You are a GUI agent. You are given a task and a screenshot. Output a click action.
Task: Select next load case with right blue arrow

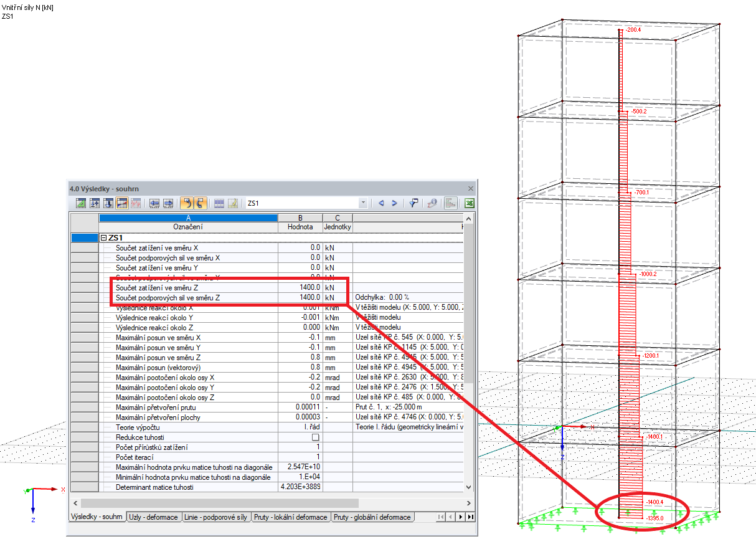[x=395, y=203]
